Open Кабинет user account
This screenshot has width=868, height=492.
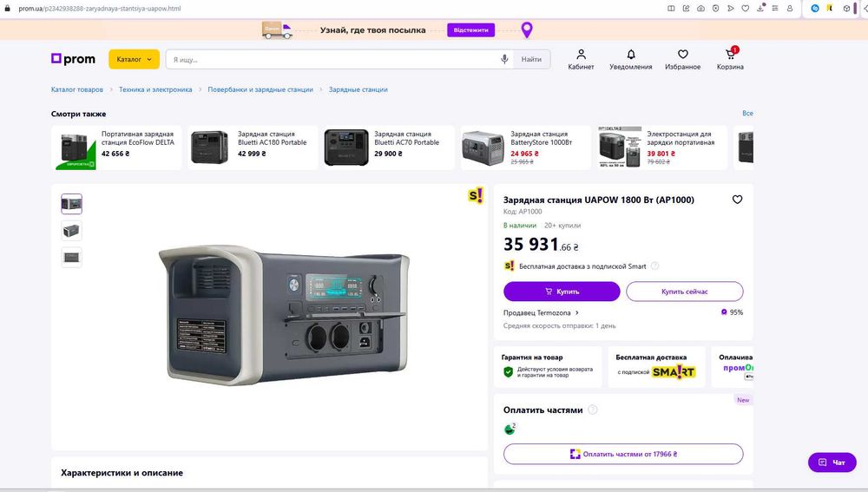581,60
